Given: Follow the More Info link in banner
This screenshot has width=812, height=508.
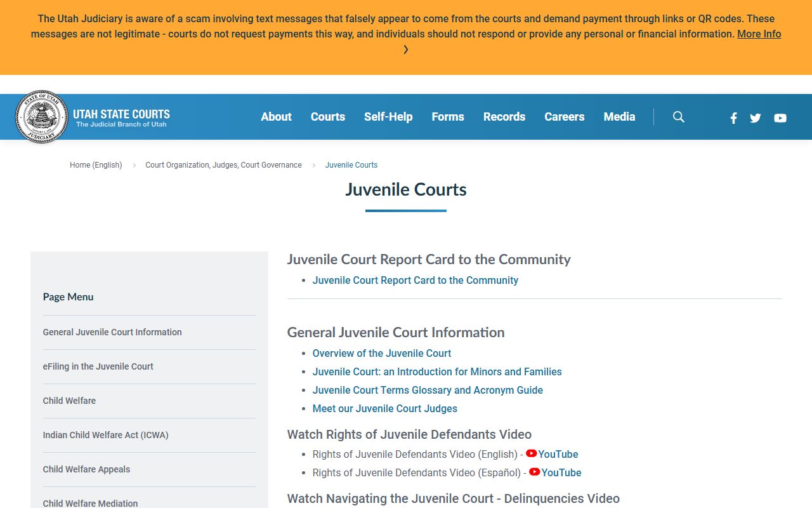Looking at the screenshot, I should click(x=759, y=34).
